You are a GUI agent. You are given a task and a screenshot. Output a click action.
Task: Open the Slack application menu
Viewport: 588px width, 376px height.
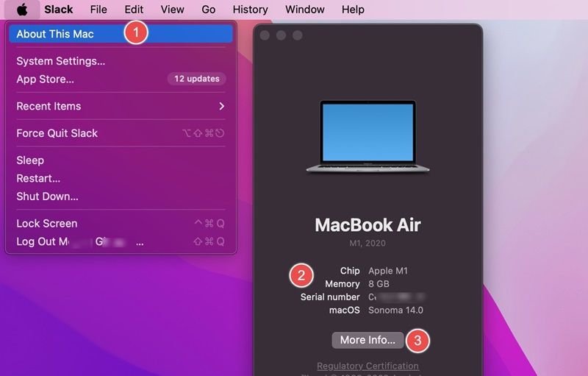(x=59, y=10)
